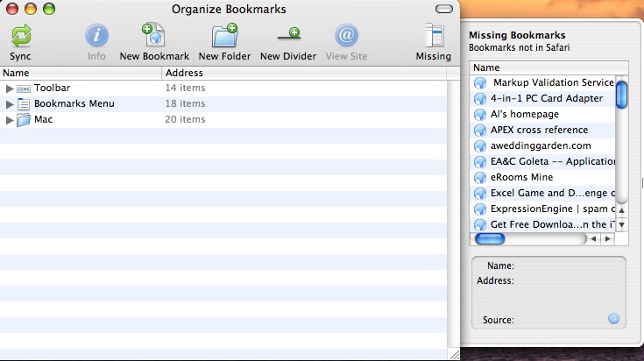Click the horizontal scrollbar right arrow
Screen dimensions: 644x361
tap(606, 238)
